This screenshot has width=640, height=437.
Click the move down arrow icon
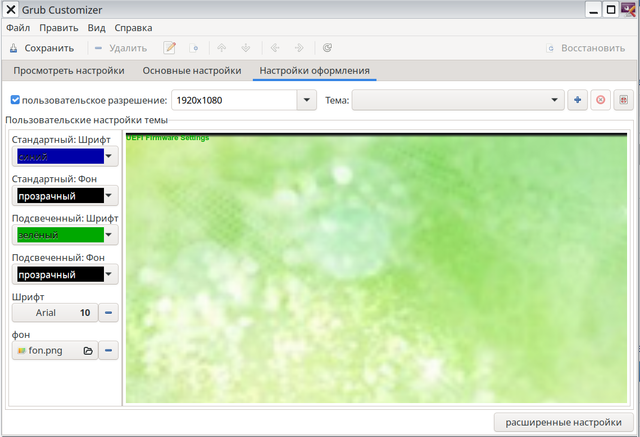[246, 48]
